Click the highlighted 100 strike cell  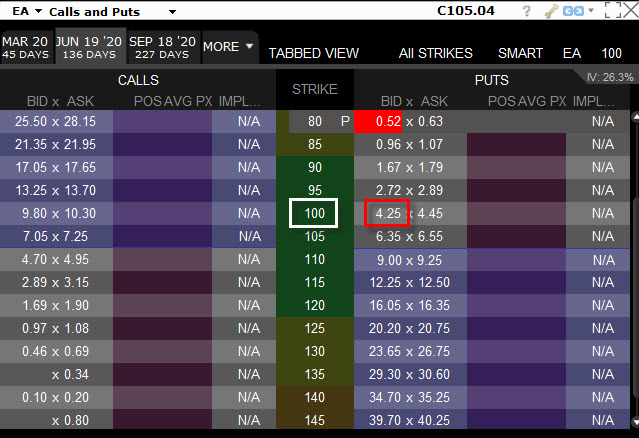[314, 213]
